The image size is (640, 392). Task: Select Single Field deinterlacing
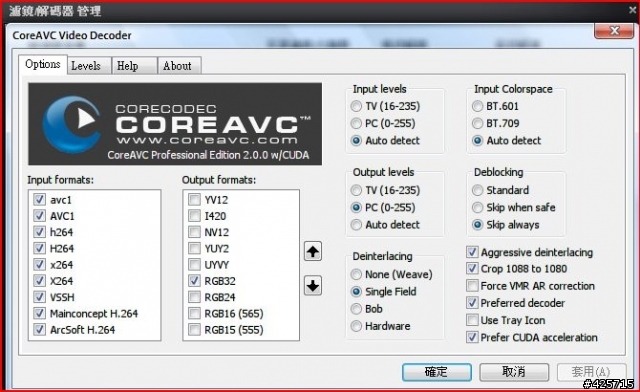(x=356, y=292)
